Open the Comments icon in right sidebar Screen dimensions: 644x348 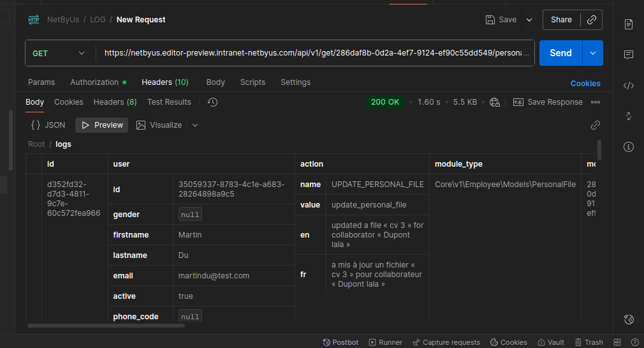coord(629,55)
